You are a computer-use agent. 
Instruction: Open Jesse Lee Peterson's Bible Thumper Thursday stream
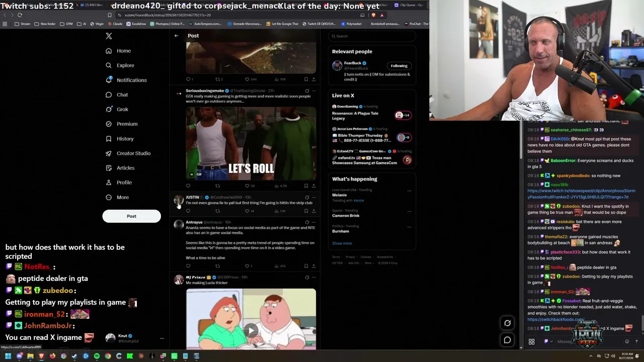pos(372,135)
